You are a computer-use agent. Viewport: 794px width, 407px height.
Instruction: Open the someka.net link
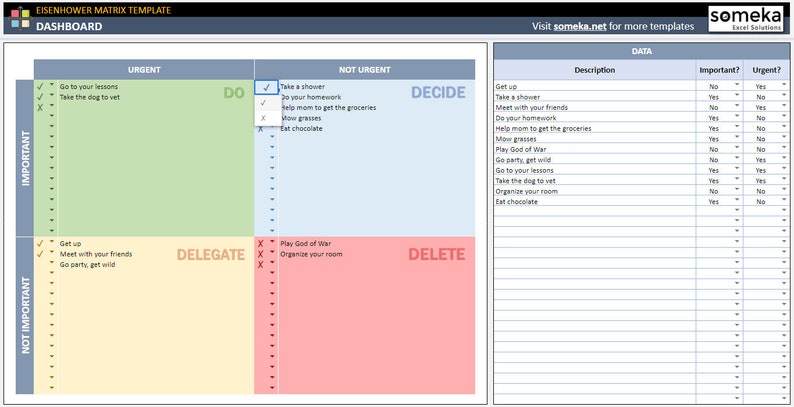[x=580, y=26]
